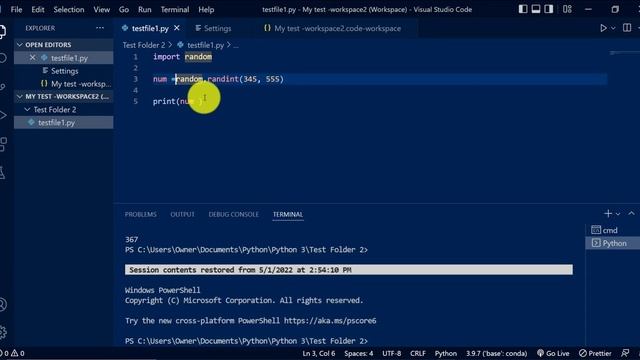Image resolution: width=640 pixels, height=360 pixels.
Task: Open the breadcrumb ellipsis symbol dropdown
Action: point(236,45)
